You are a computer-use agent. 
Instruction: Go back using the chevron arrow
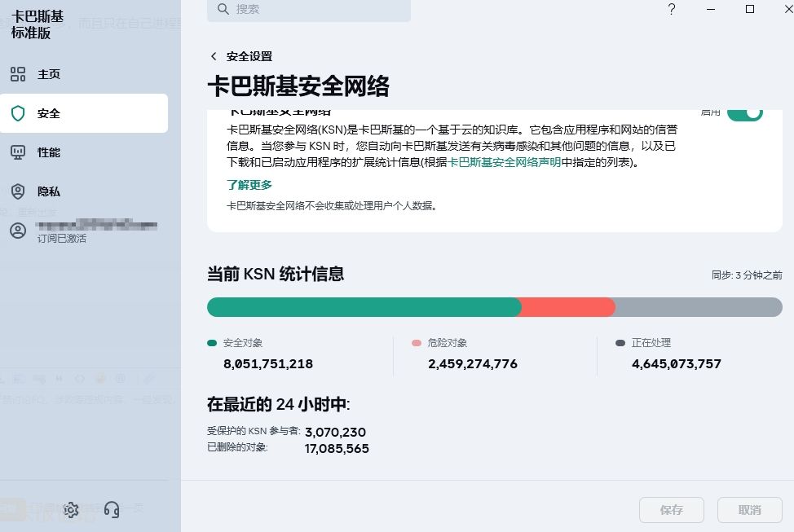(214, 56)
